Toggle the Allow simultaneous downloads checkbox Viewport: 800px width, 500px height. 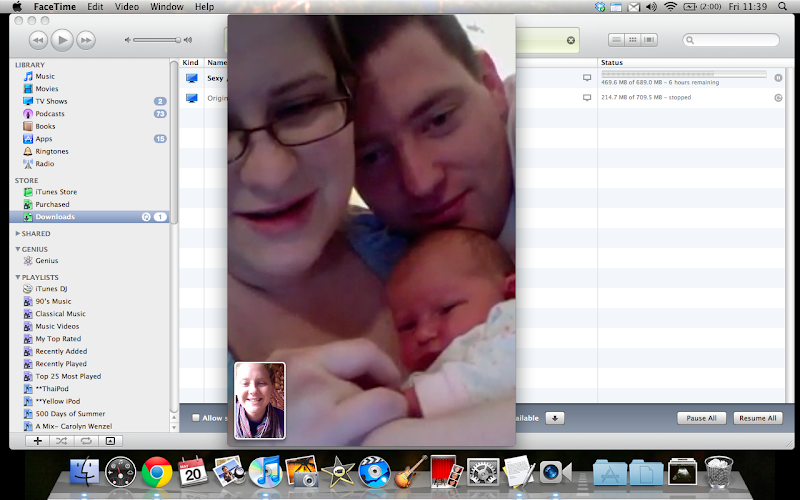tap(196, 418)
